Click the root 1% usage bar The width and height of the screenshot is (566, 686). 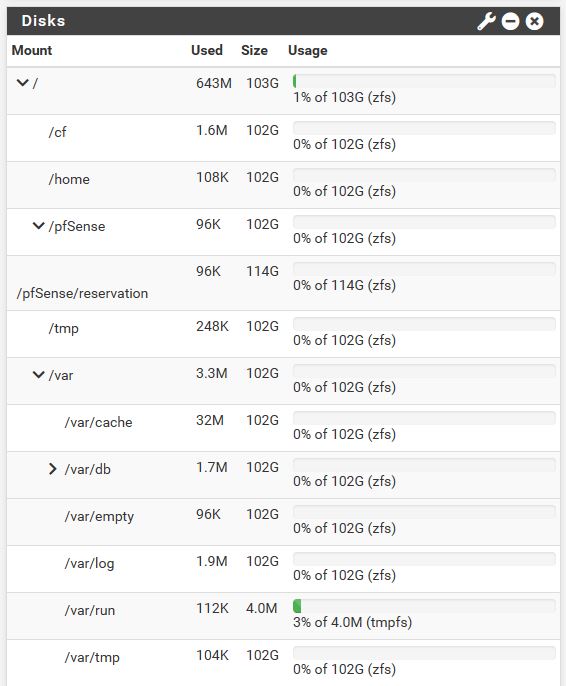tap(424, 81)
